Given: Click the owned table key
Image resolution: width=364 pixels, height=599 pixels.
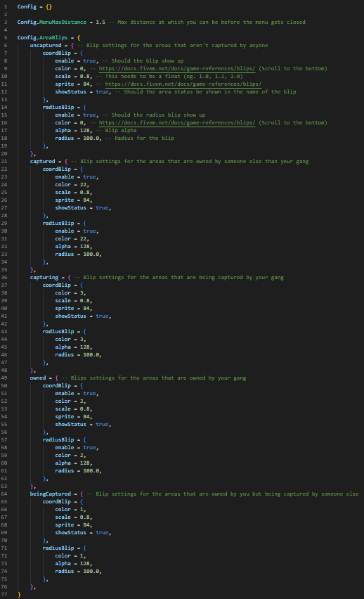Looking at the screenshot, I should point(38,378).
